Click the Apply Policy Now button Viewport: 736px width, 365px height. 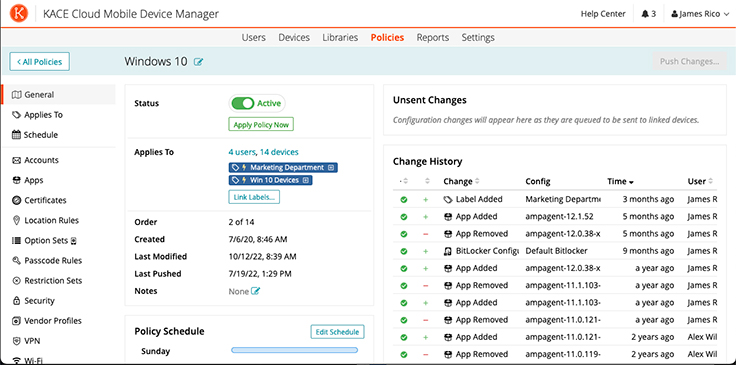[261, 125]
